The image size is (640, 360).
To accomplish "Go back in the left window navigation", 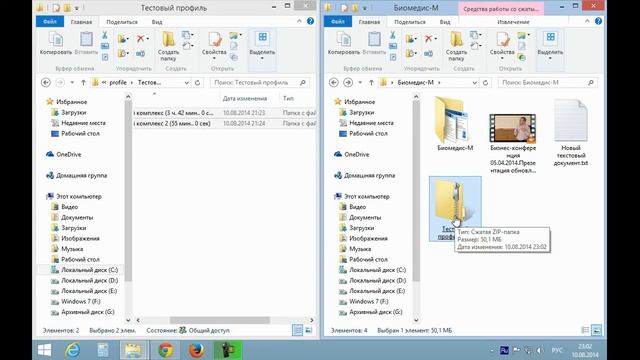I will 46,82.
